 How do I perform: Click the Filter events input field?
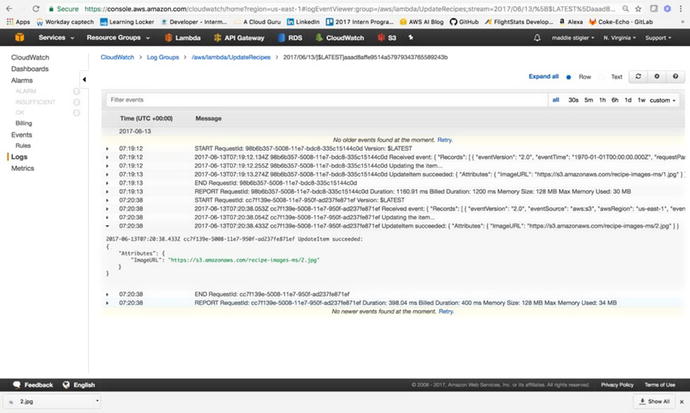point(327,100)
